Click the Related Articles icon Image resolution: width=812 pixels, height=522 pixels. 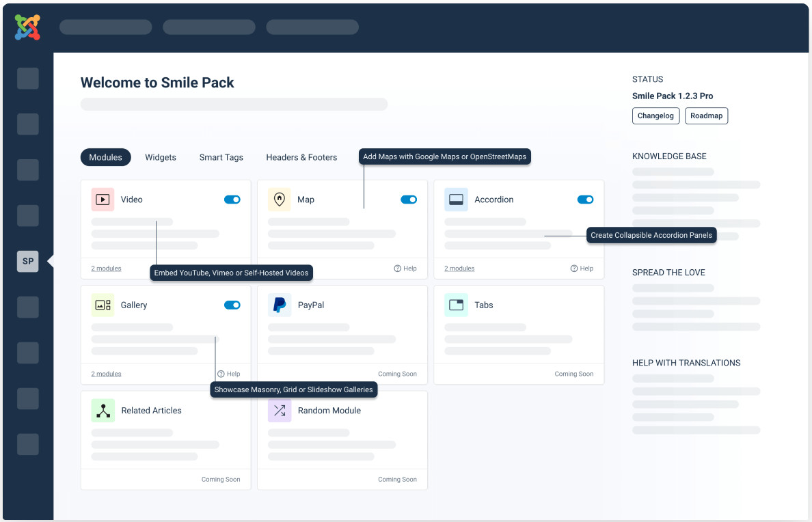tap(103, 411)
